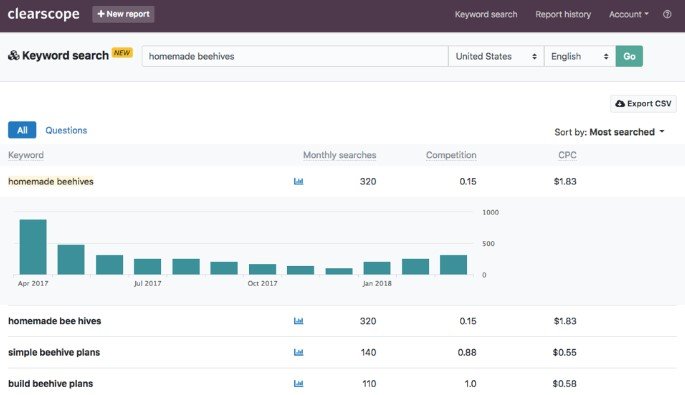The image size is (685, 395).
Task: Switch to the Questions tab
Action: [x=66, y=130]
